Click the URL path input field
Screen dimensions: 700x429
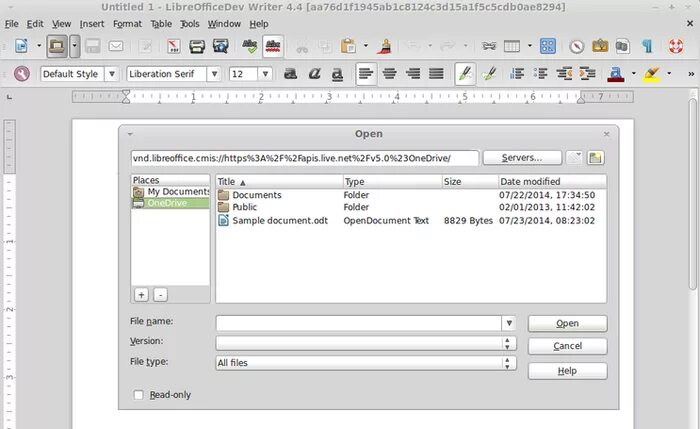pos(305,158)
